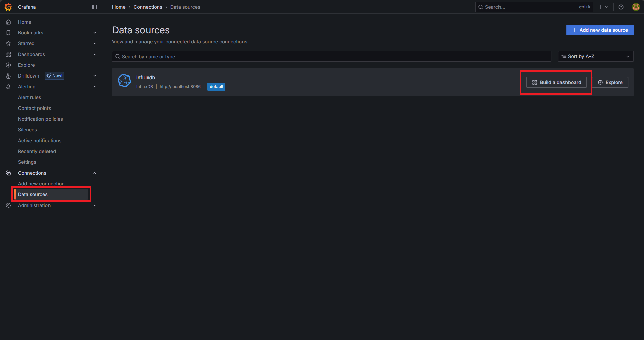Click Build a dashboard button
The image size is (644, 340).
[556, 82]
